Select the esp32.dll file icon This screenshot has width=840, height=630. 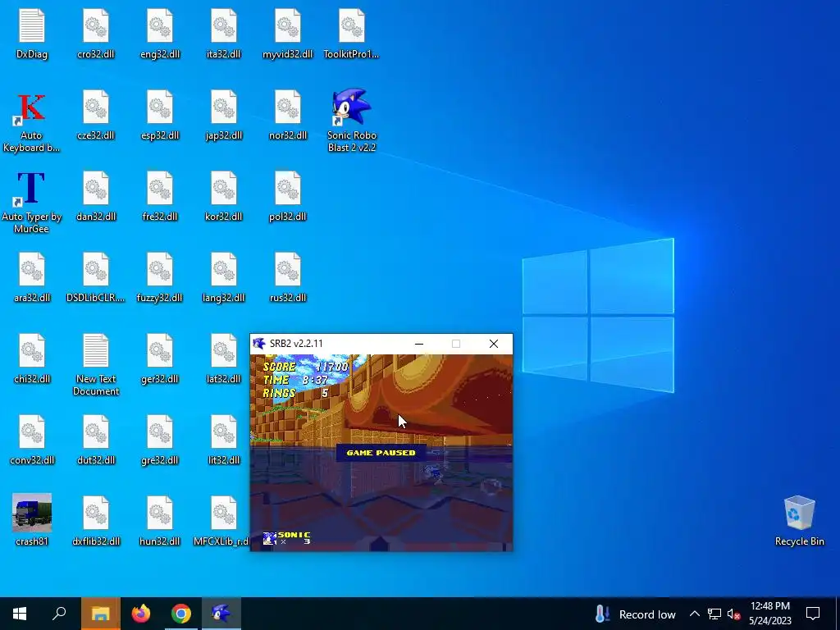[160, 107]
